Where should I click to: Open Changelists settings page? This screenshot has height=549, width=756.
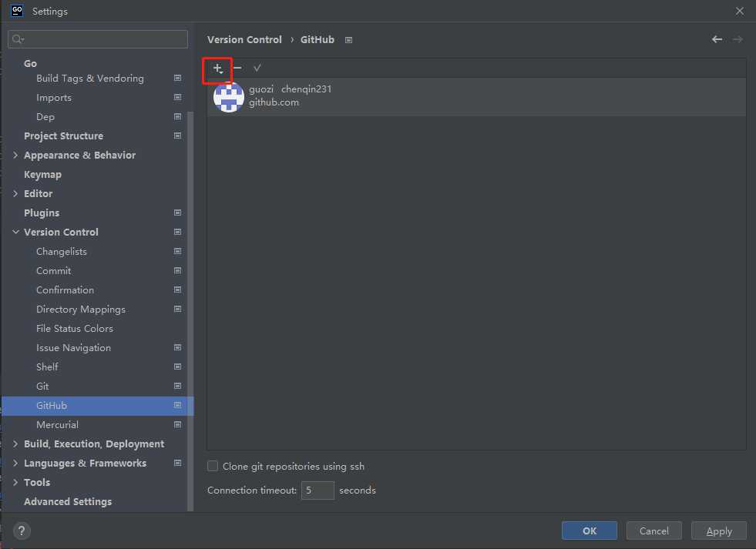click(x=61, y=251)
